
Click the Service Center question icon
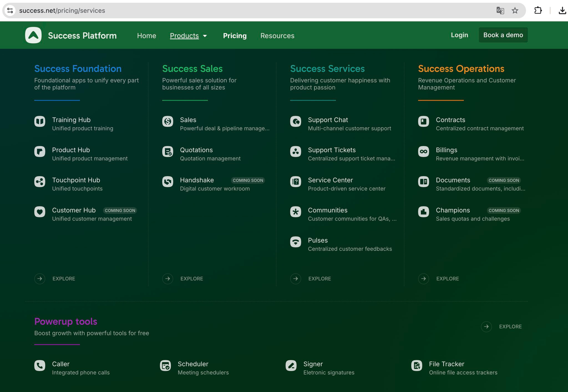click(x=296, y=182)
